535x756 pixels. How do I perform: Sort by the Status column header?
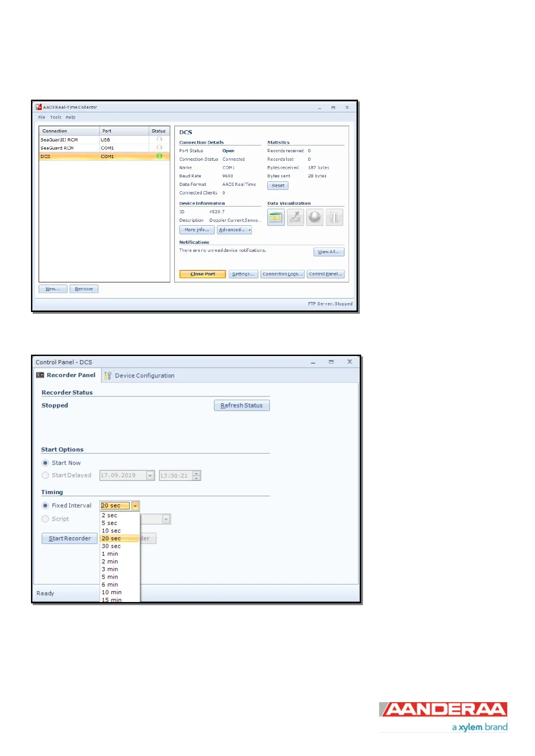click(x=159, y=131)
